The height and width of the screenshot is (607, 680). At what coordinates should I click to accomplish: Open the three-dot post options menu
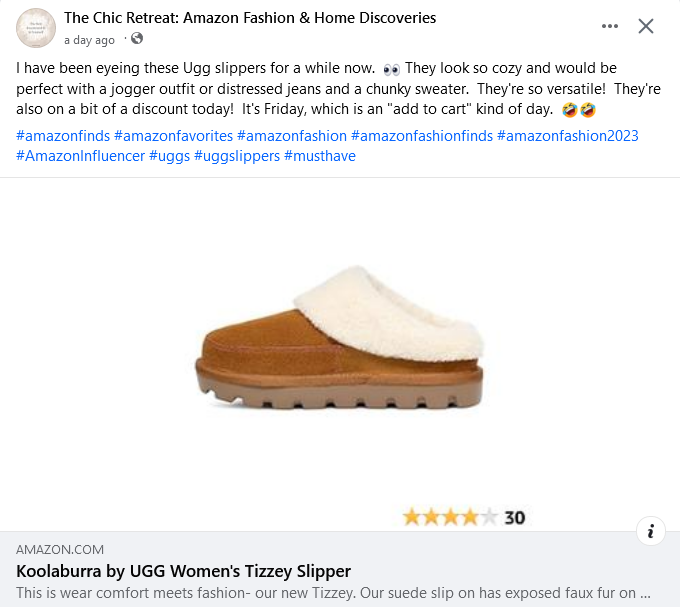pyautogui.click(x=610, y=26)
